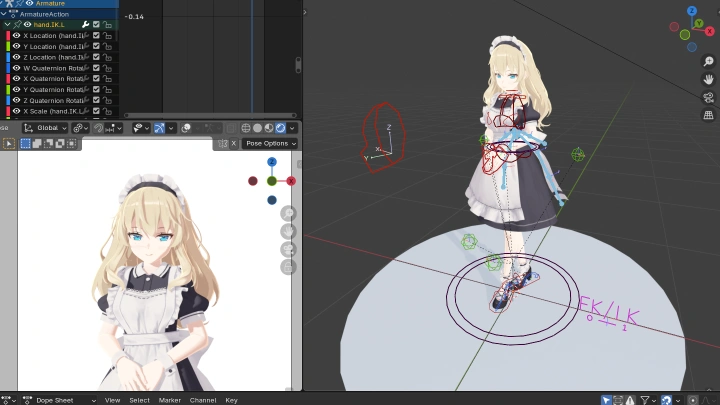Switch to rendered viewport shading
Viewport: 720px width, 405px height.
pos(280,128)
